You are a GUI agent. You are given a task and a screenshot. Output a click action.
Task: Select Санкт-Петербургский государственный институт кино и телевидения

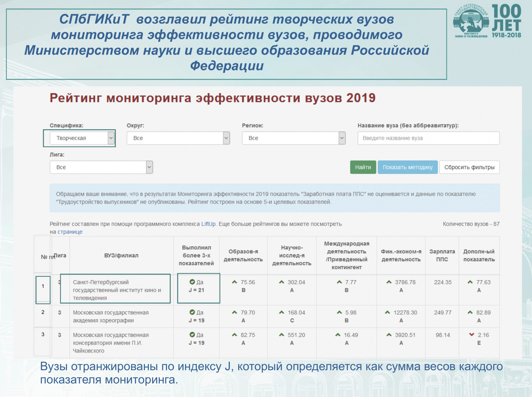pyautogui.click(x=117, y=290)
